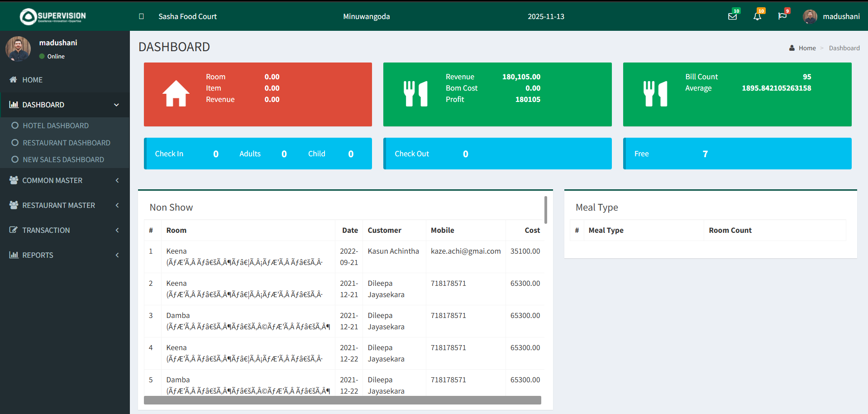Open the messages envelope icon
Viewport: 868px width, 414px height.
click(733, 16)
